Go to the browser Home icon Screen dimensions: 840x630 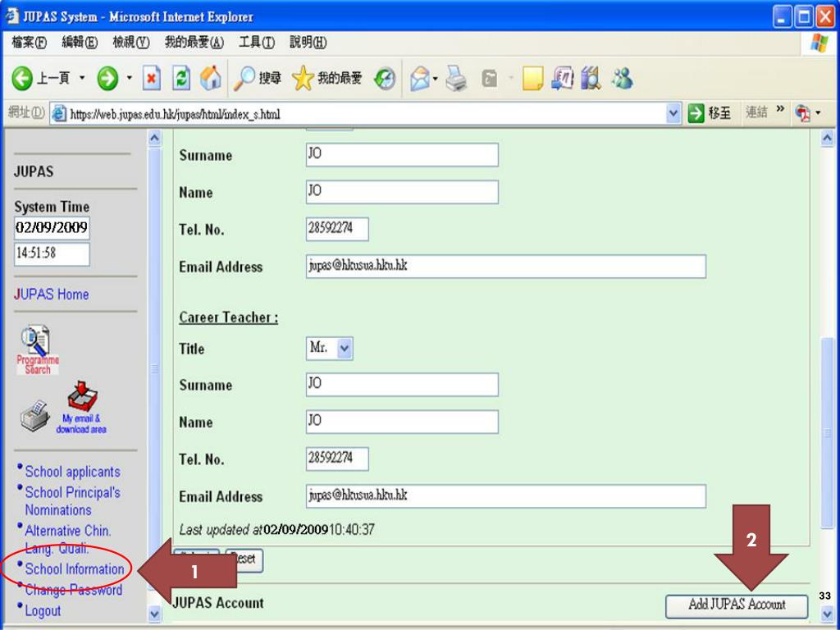(x=211, y=78)
